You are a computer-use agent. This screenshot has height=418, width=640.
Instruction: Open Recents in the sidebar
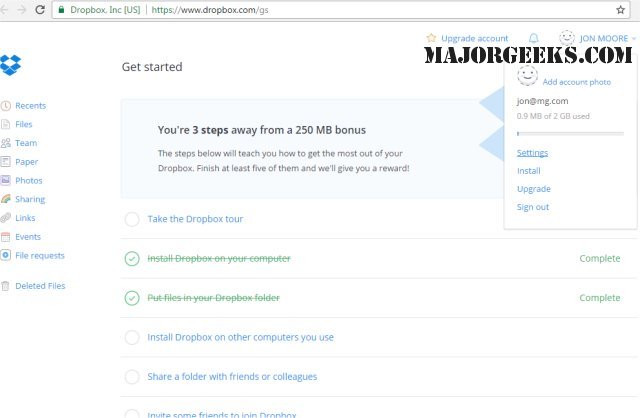(x=31, y=106)
